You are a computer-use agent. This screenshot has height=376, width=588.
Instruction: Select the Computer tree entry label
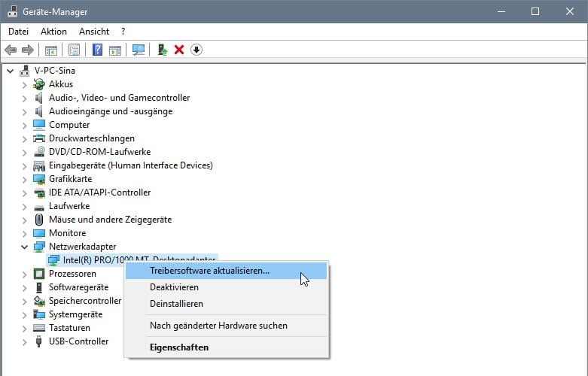(69, 125)
